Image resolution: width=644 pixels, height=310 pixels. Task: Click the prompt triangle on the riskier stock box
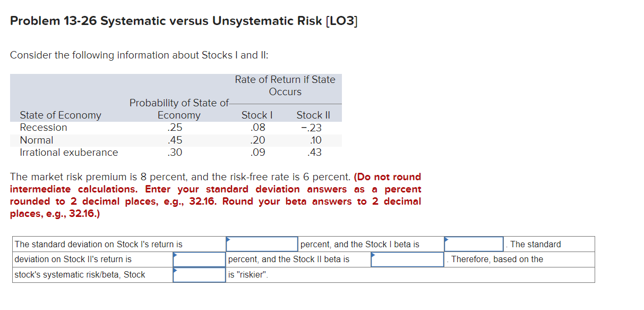175,271
